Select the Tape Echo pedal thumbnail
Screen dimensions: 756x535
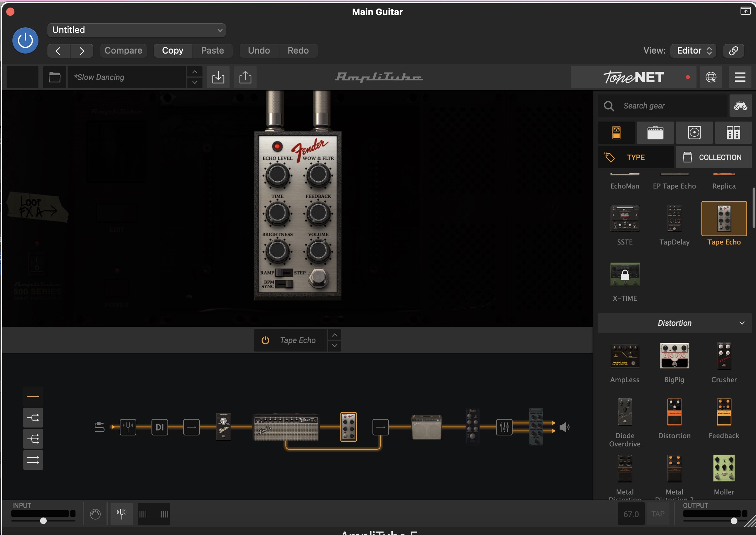coord(724,219)
